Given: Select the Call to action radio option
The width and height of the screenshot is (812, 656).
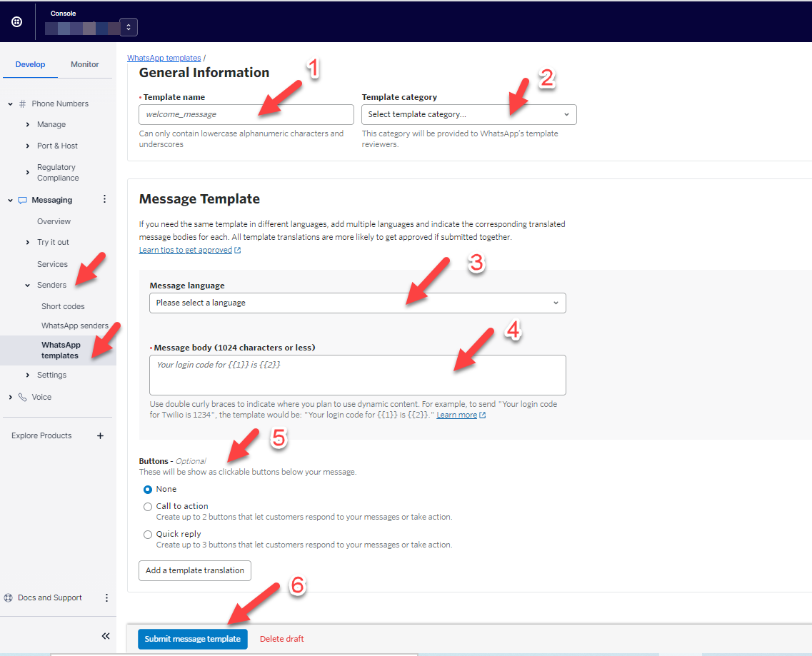Looking at the screenshot, I should click(148, 507).
